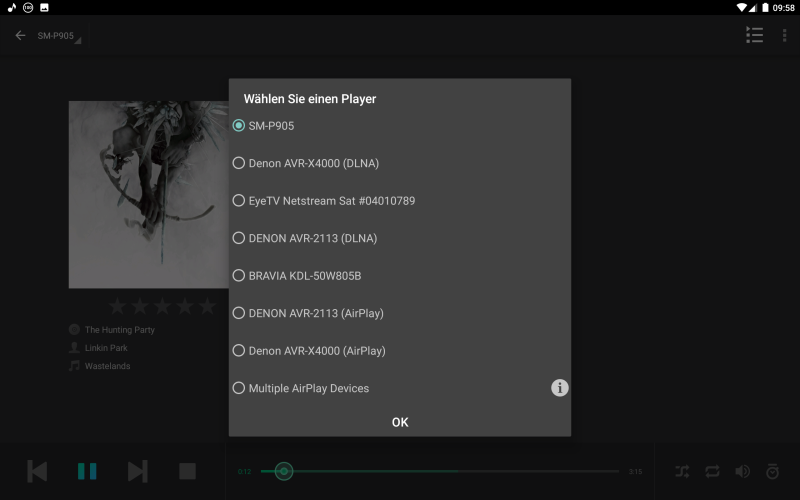Click the dialog title Wählen Sie einen Player
Screen dimensions: 800x500
pyautogui.click(x=310, y=99)
